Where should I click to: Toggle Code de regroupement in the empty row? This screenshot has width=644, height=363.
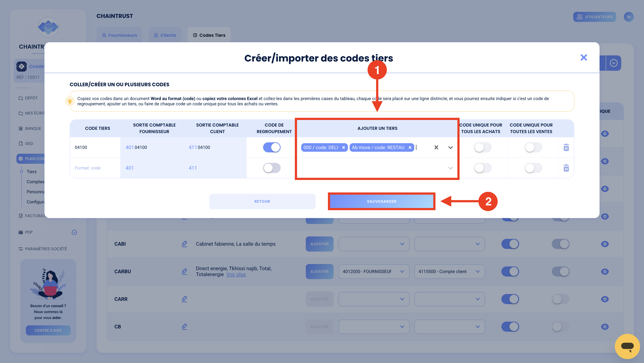pos(272,168)
